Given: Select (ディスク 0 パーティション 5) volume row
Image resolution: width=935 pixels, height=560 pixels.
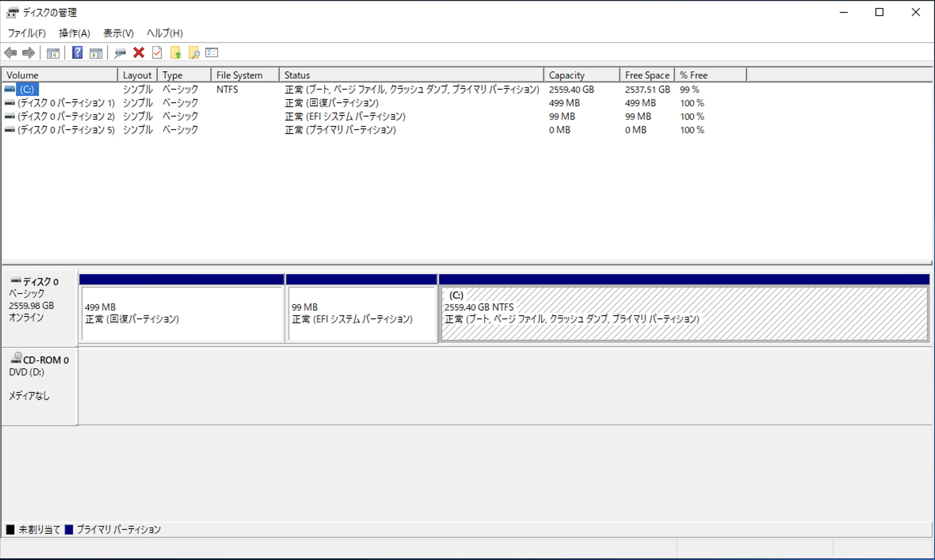Looking at the screenshot, I should click(66, 130).
